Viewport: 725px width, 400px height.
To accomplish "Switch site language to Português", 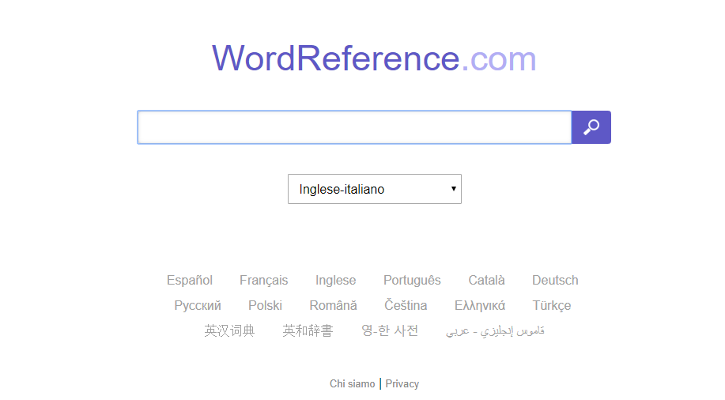I will (412, 280).
